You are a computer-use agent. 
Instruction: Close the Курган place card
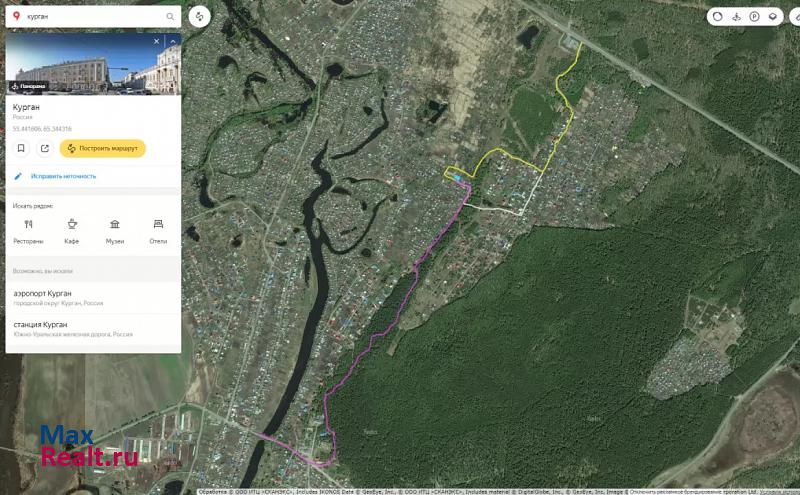[156, 42]
